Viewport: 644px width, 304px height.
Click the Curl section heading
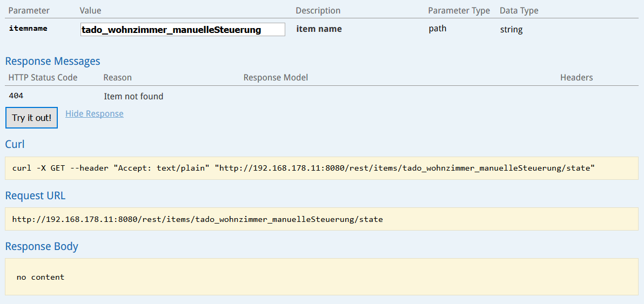pyautogui.click(x=15, y=144)
